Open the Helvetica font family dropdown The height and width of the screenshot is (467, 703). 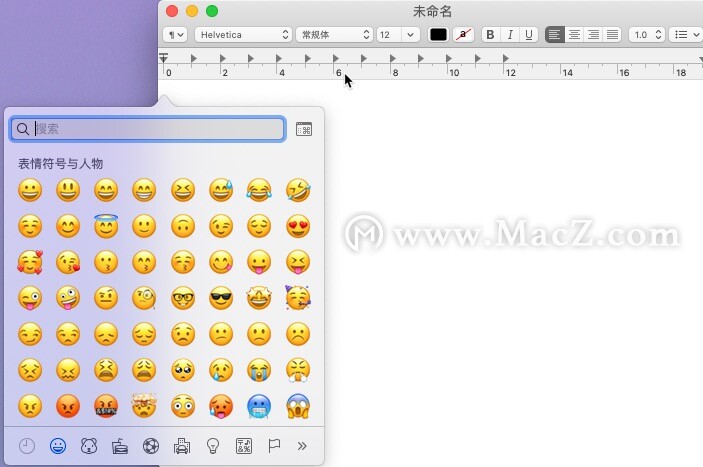(243, 35)
